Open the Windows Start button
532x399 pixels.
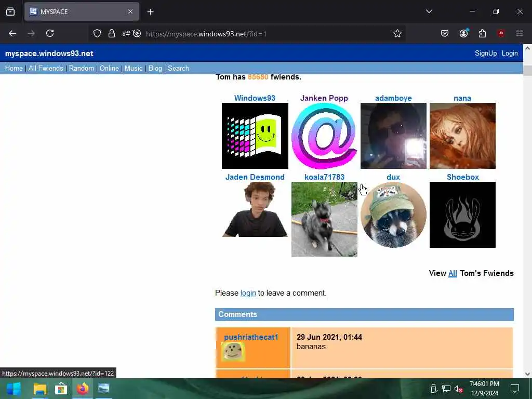(14, 389)
